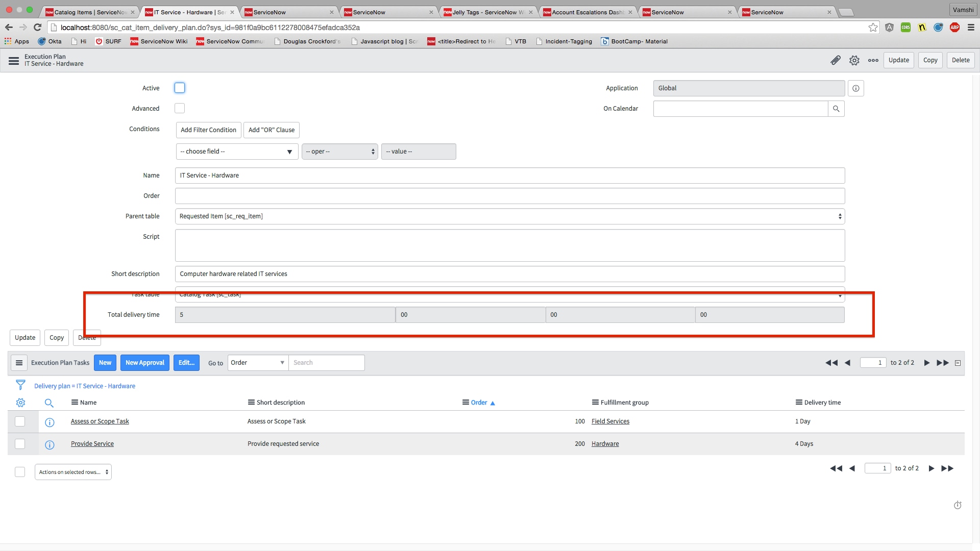Open the attachments paperclip icon
This screenshot has width=980, height=551.
836,60
